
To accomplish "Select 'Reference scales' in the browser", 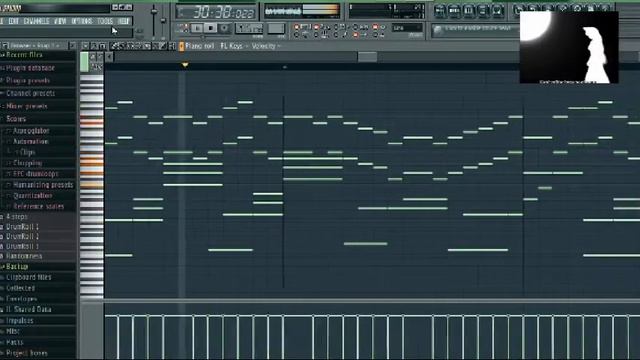I will (38, 207).
